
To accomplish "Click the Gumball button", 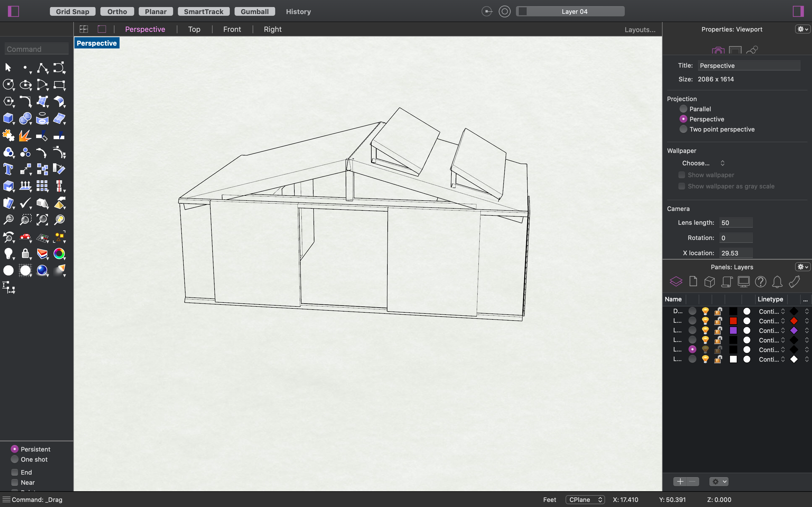I will coord(254,11).
